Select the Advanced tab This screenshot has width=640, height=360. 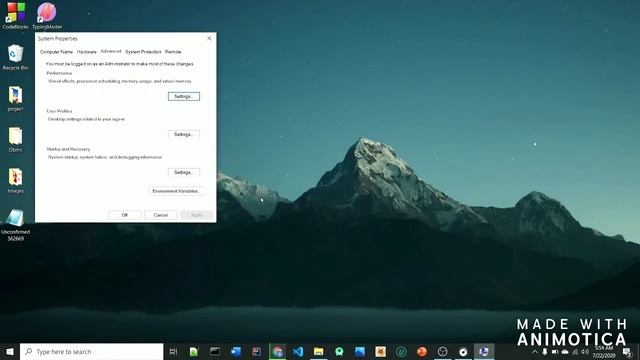pos(111,51)
